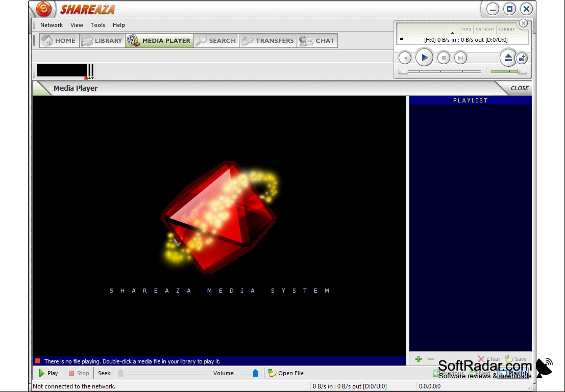The height and width of the screenshot is (392, 565).
Task: Add a file using the green plus icon
Action: [x=419, y=359]
